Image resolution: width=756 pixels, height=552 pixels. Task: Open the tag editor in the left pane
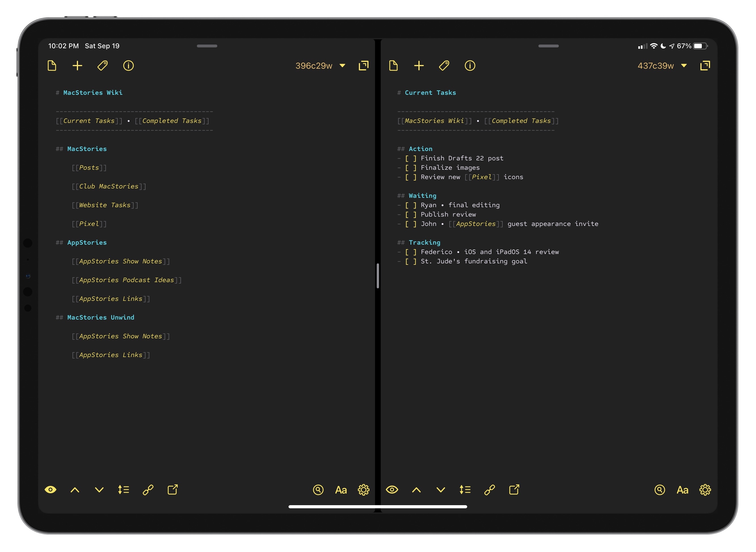pos(102,66)
